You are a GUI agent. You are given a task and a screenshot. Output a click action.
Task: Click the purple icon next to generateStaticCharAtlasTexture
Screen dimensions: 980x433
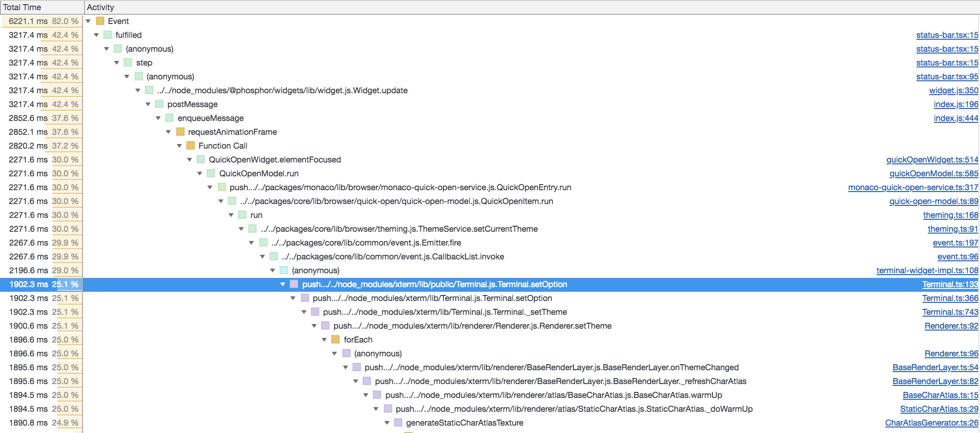click(399, 423)
